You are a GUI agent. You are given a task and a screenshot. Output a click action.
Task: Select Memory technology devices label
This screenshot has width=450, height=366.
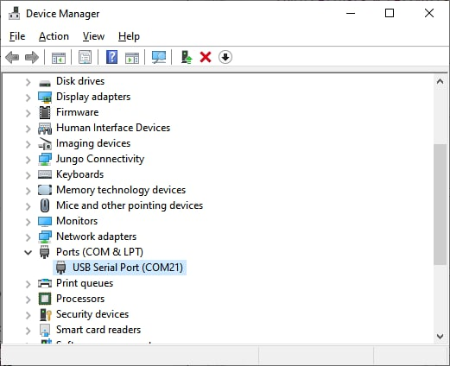pyautogui.click(x=121, y=190)
